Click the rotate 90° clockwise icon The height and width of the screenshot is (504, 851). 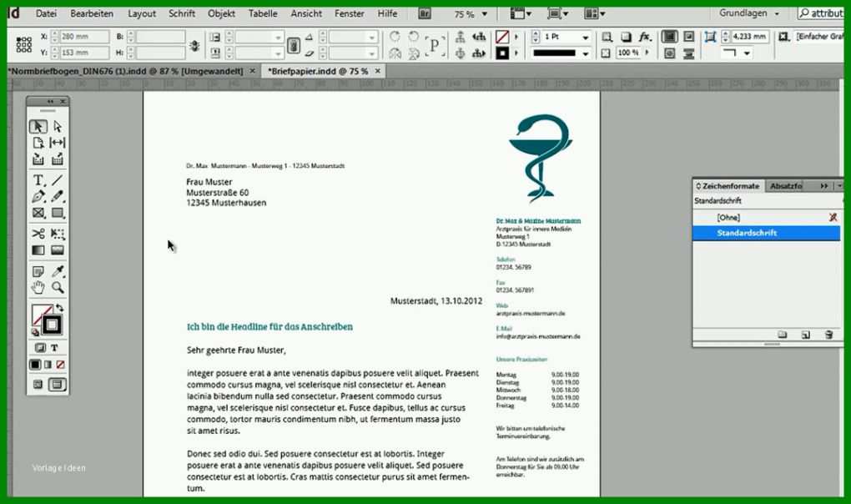point(395,37)
